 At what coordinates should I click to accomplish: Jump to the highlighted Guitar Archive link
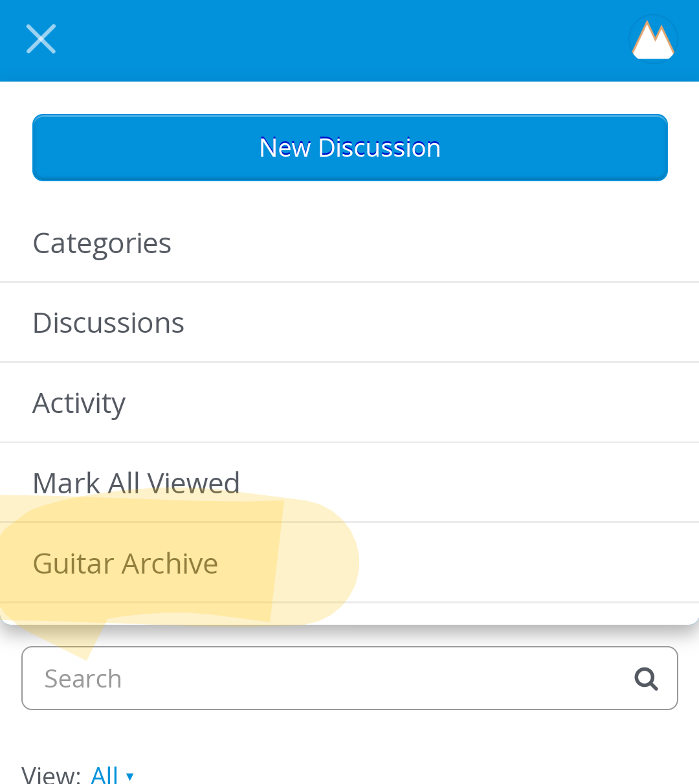tap(126, 563)
